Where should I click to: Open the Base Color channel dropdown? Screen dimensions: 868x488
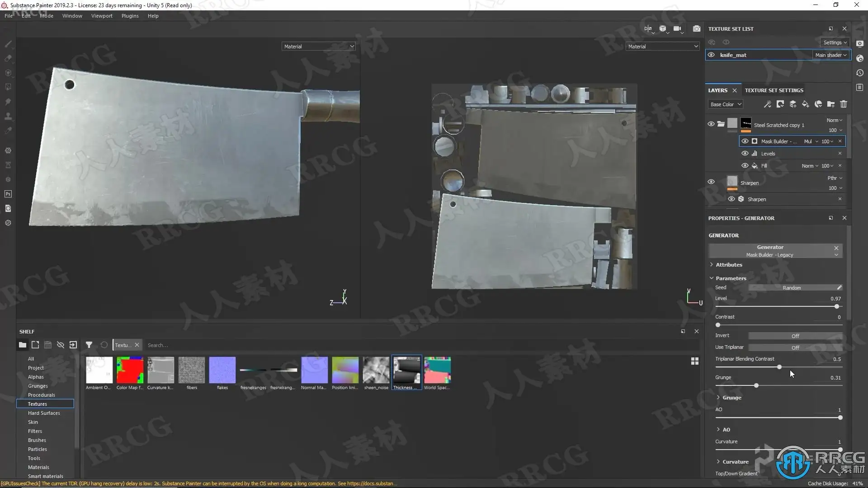726,104
